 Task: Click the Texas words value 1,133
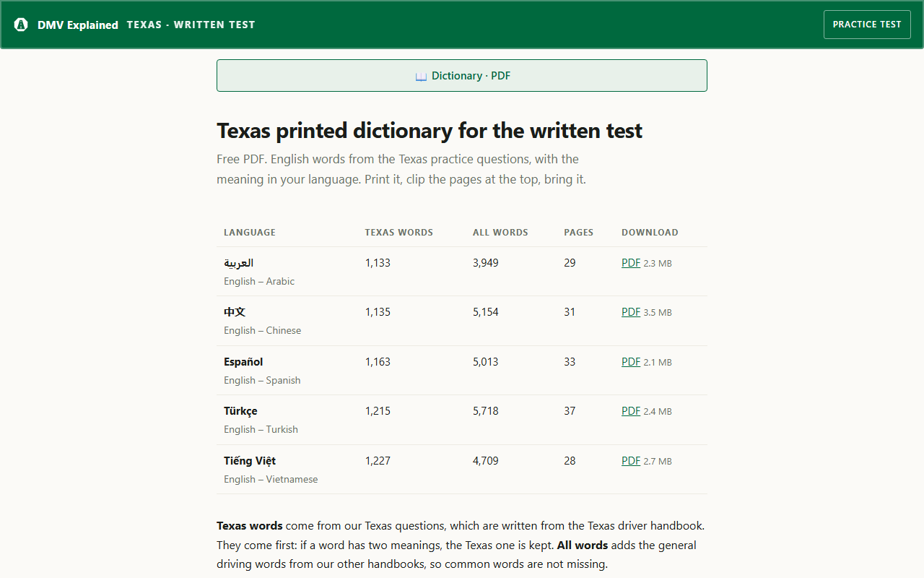click(x=378, y=263)
